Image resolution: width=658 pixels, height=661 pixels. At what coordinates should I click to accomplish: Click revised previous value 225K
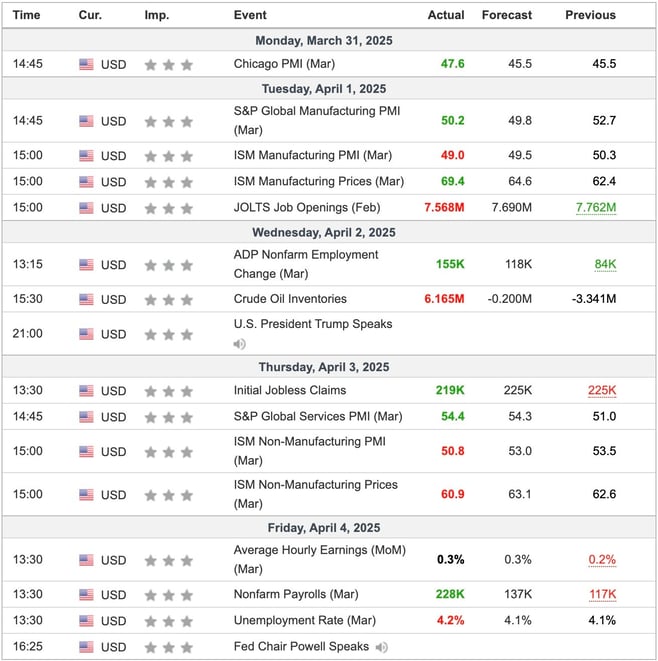click(602, 391)
